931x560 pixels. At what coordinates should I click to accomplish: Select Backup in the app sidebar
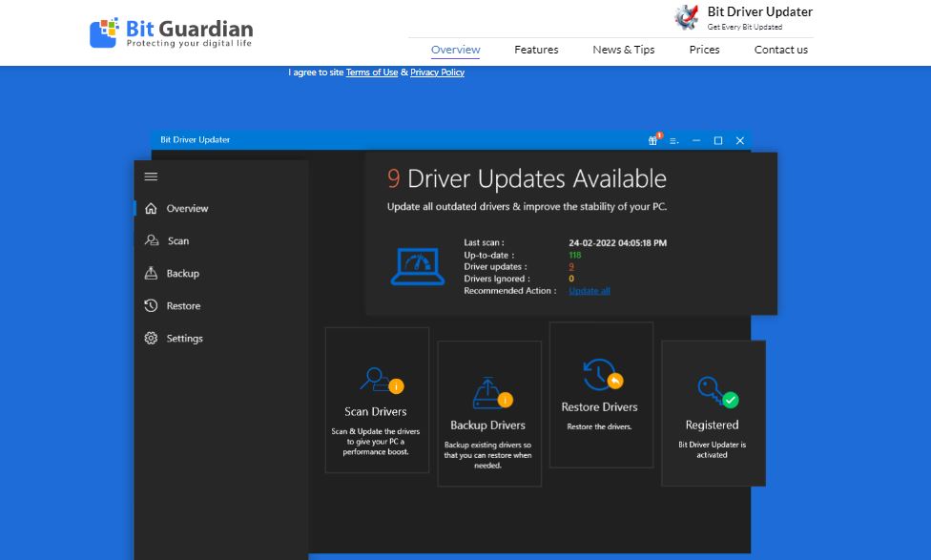tap(183, 273)
